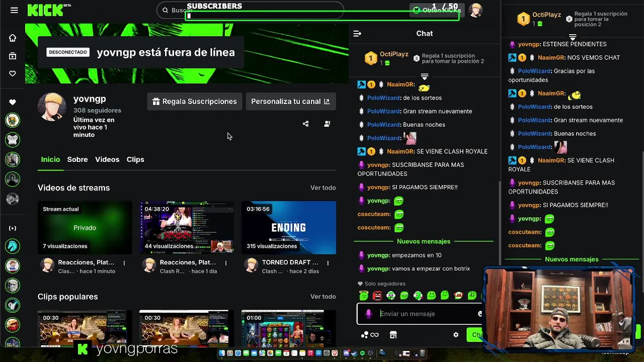Open chat settings gear icon
This screenshot has width=644, height=362.
point(456,335)
